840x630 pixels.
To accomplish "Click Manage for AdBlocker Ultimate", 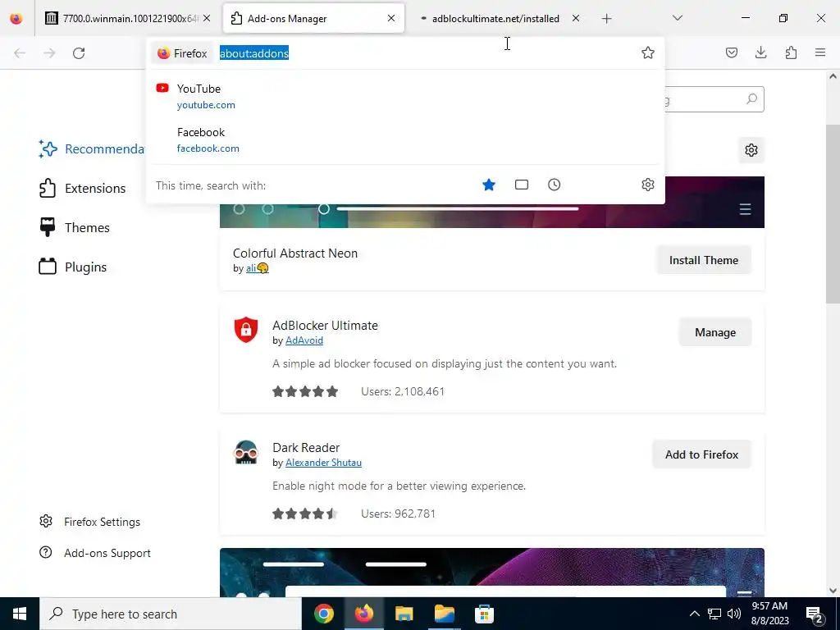I will 714,332.
